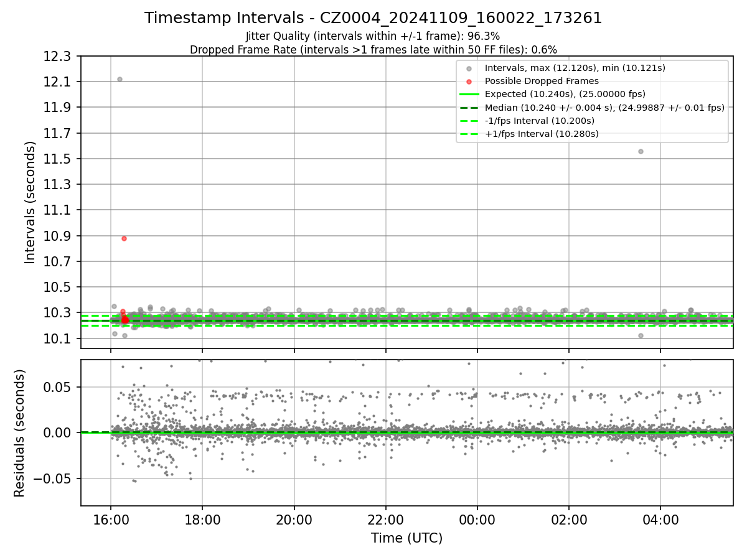Select legend entry 'Intervals, max (12.120s), min (10.121s)'
747x560 pixels.
pos(575,68)
